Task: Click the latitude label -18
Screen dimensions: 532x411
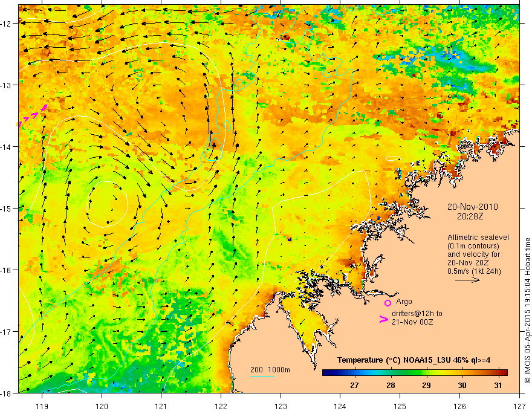Action: click(6, 393)
